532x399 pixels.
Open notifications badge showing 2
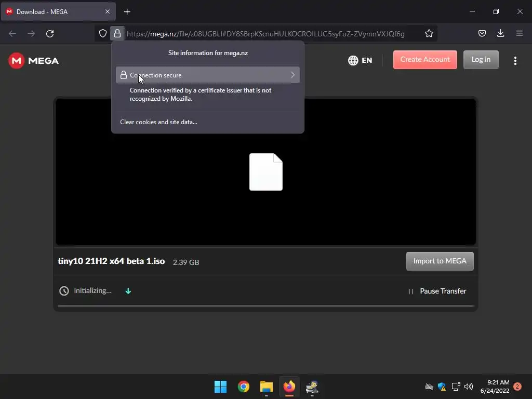click(x=517, y=387)
